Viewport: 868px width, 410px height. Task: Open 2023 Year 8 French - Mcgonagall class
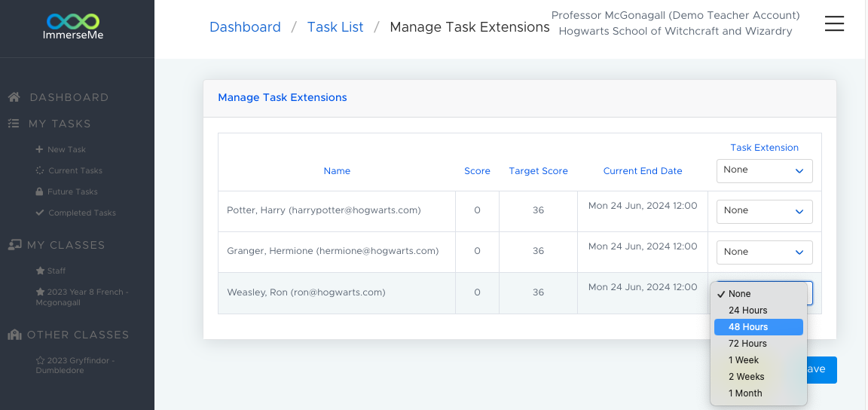point(83,297)
